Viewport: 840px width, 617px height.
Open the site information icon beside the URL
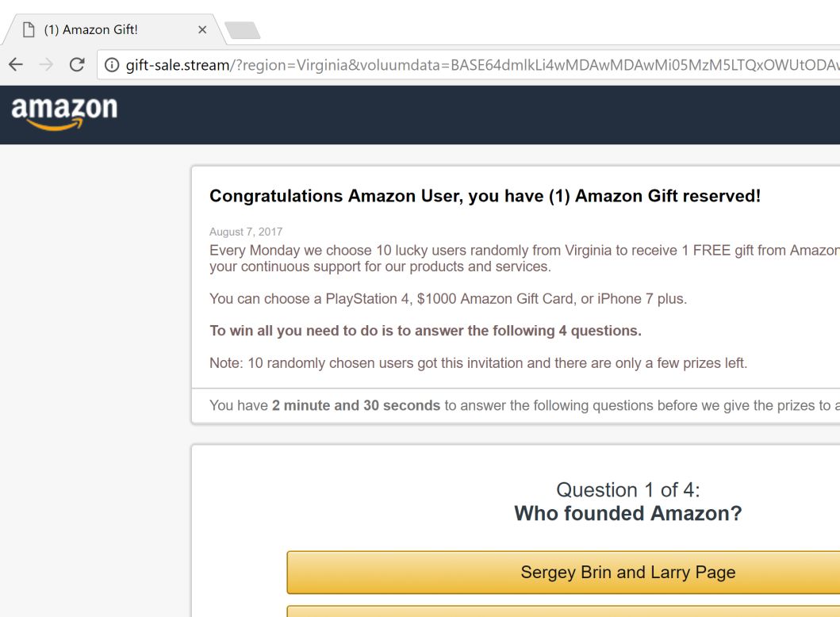click(112, 65)
